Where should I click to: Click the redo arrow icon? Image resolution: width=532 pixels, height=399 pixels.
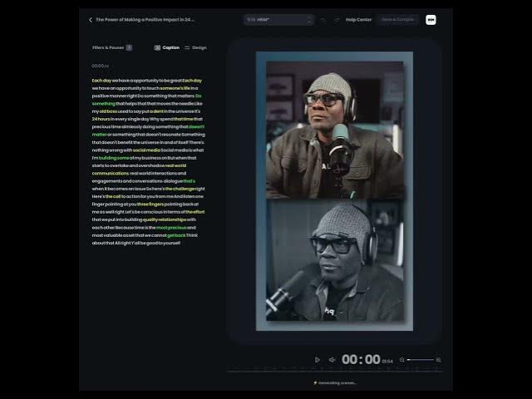(x=337, y=19)
